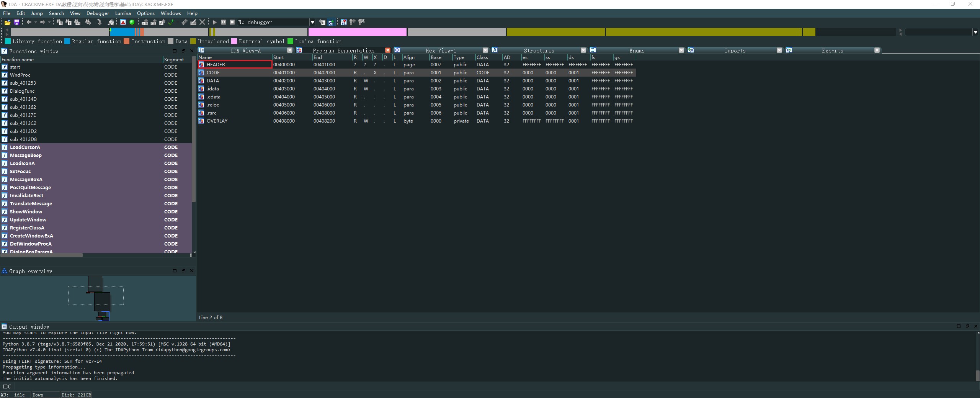Float the Functions window panel
The height and width of the screenshot is (398, 980).
pos(183,51)
